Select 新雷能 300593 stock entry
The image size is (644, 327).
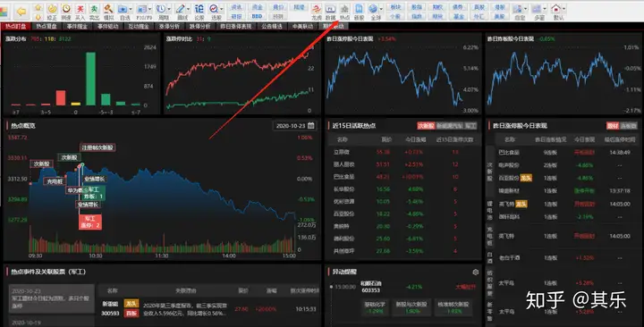pos(111,308)
